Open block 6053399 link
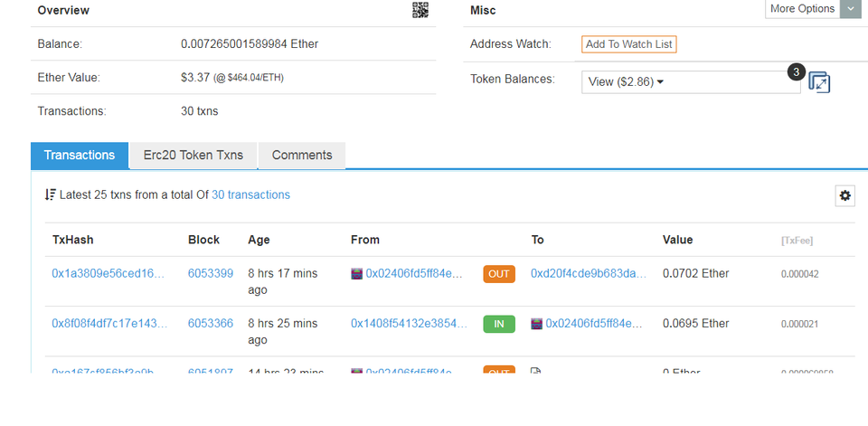 click(211, 274)
